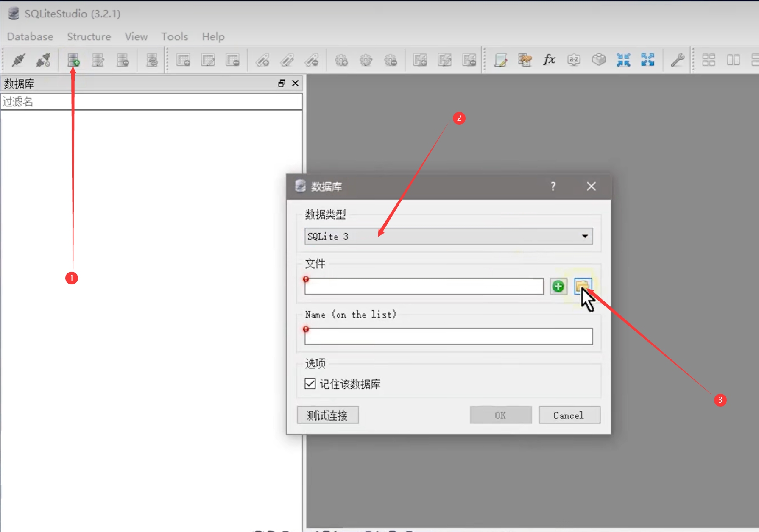Open the DDL history icon
Screen dimensions: 759x532
pyautogui.click(x=525, y=60)
